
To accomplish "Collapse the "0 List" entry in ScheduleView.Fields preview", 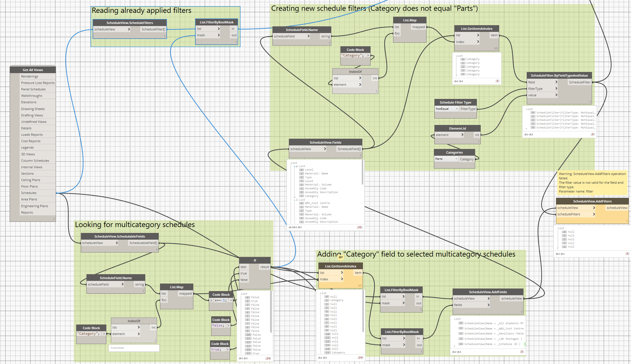I will 295,166.
